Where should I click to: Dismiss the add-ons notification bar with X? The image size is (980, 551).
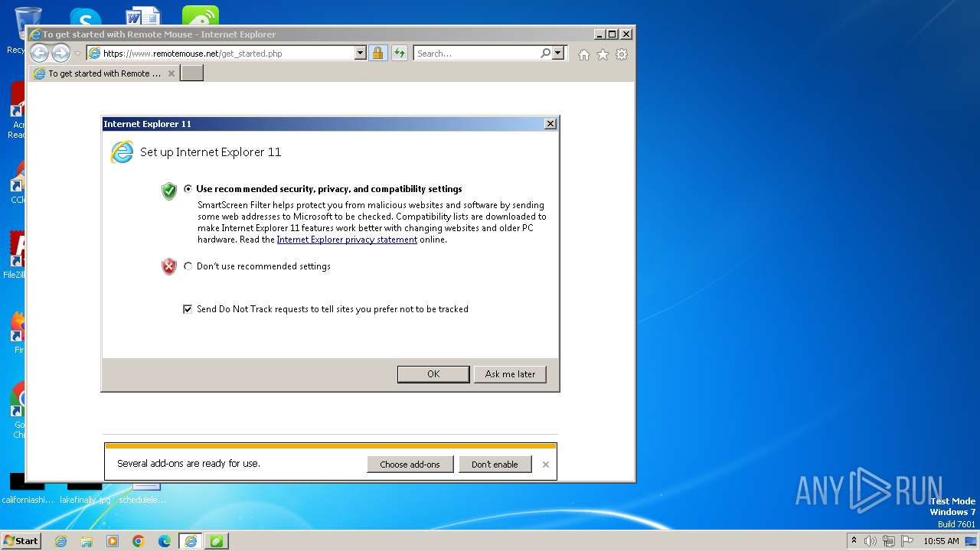pyautogui.click(x=546, y=465)
